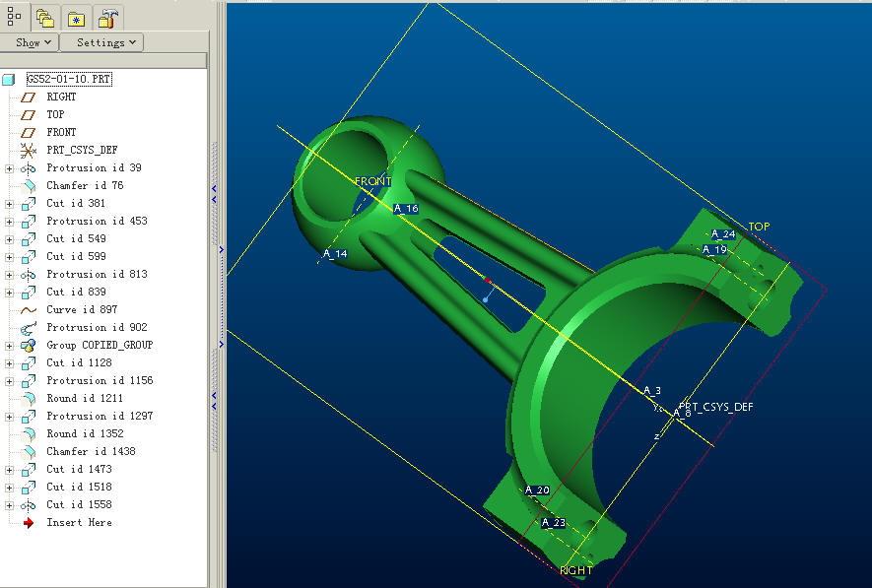Select the RIGHT datum plane icon
The width and height of the screenshot is (872, 588).
tap(28, 98)
